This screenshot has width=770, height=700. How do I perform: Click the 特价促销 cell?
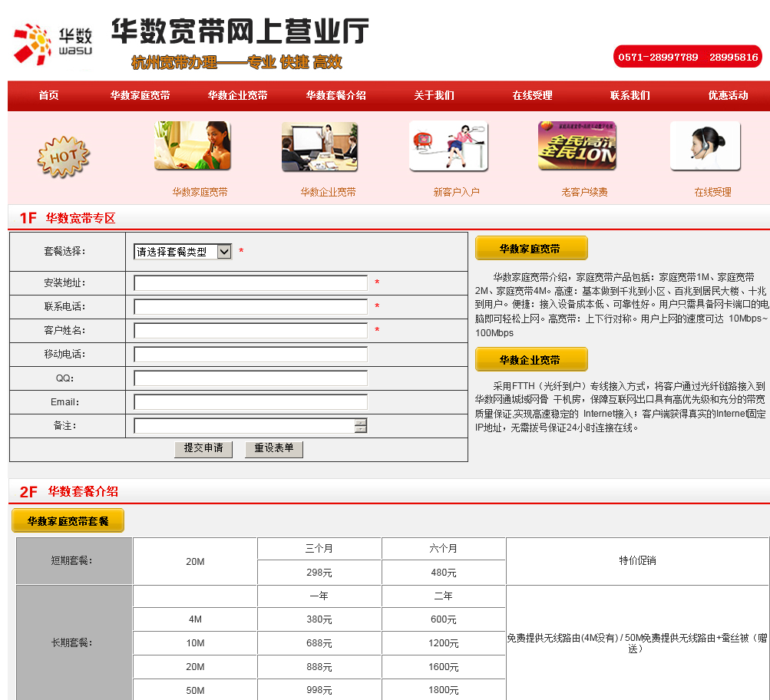637,560
